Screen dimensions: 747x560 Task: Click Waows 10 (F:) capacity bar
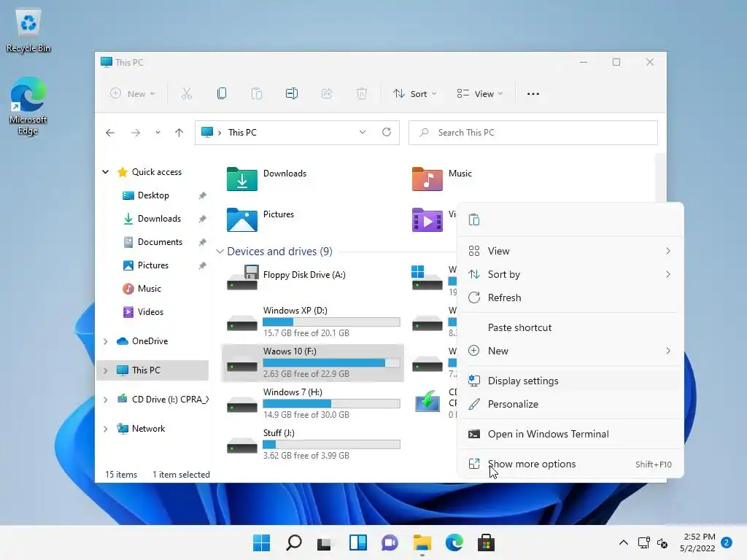tap(331, 363)
